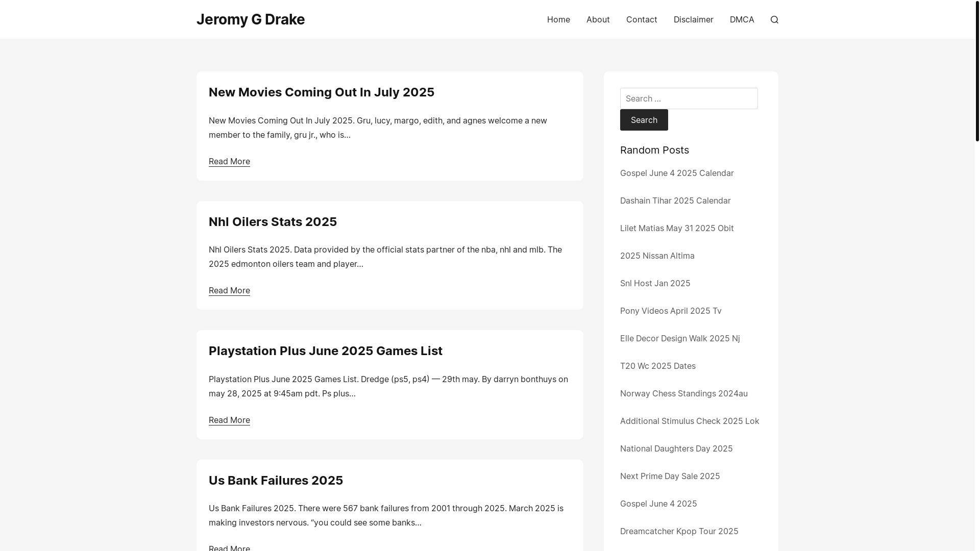Image resolution: width=980 pixels, height=551 pixels.
Task: Read More on Nhl Oilers Stats post
Action: click(229, 290)
